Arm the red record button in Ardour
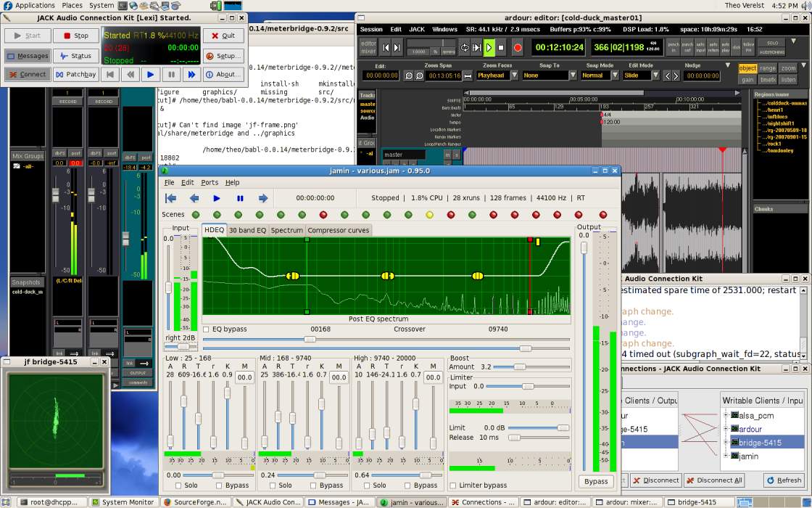Image resolution: width=812 pixels, height=508 pixels. 518,48
